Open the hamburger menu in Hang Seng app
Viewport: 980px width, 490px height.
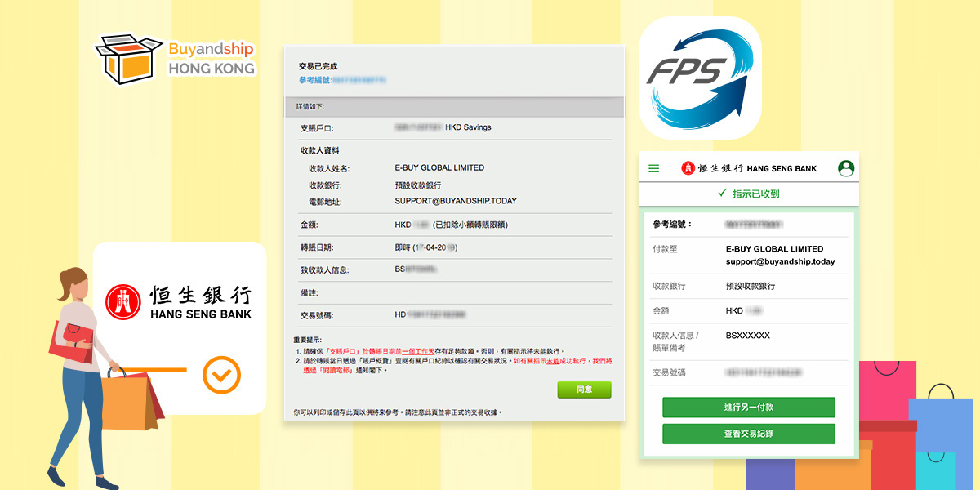click(x=653, y=168)
